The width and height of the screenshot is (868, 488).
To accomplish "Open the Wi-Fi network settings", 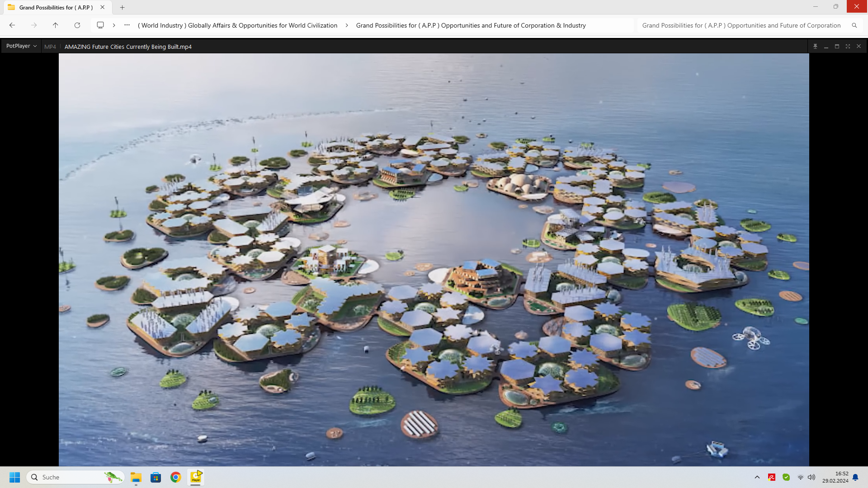I will coord(801,477).
